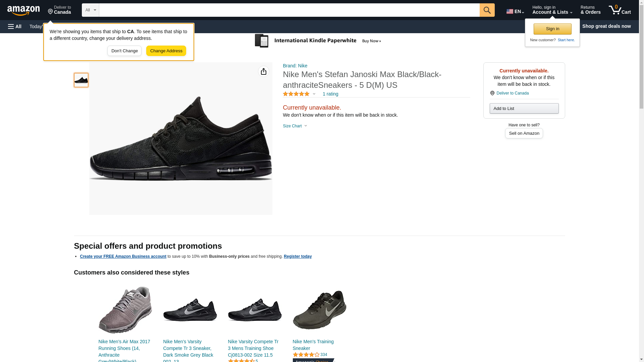Expand the search category All dropdown
The width and height of the screenshot is (644, 362).
tap(90, 10)
